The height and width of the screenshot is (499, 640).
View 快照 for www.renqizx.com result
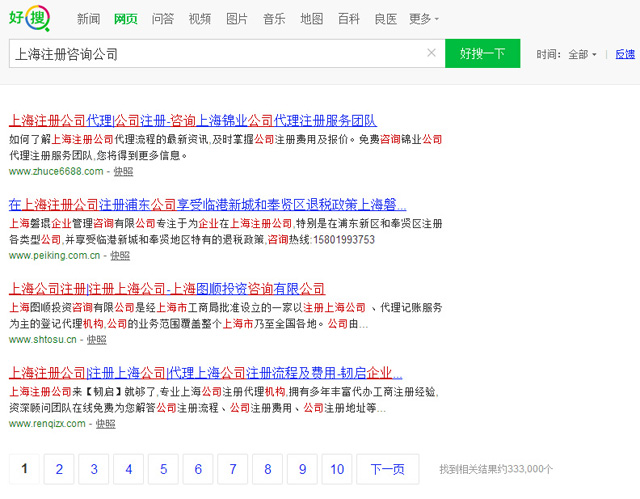pyautogui.click(x=106, y=424)
